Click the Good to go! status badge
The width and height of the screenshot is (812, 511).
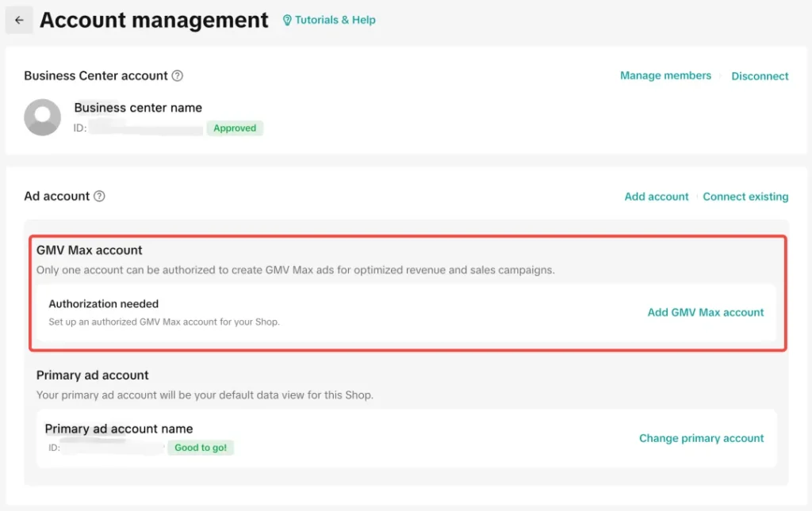[x=201, y=447]
